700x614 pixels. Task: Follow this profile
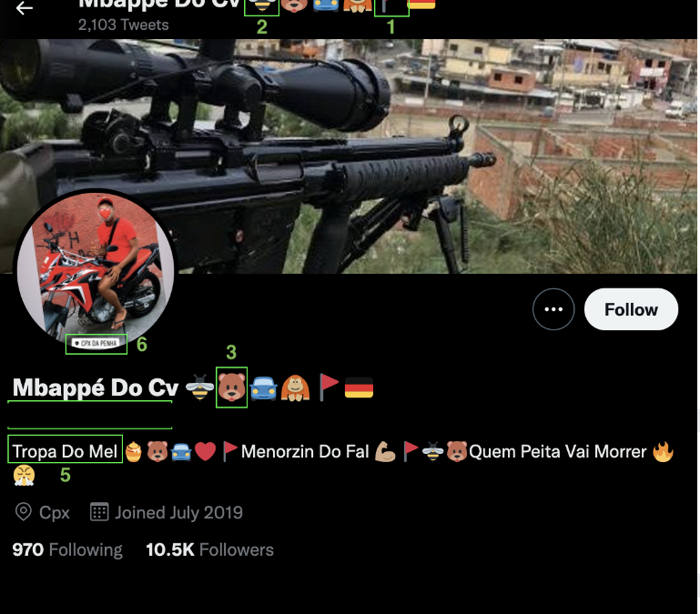(631, 309)
